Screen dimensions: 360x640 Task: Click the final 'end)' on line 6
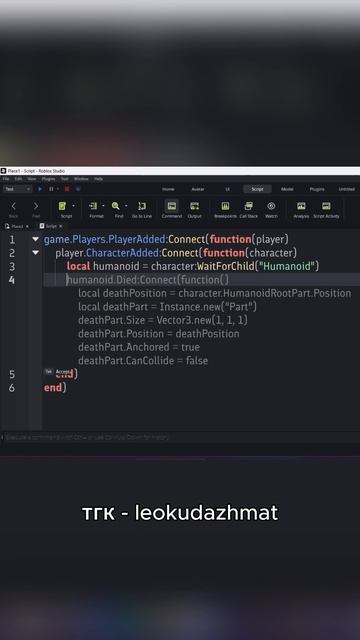coord(55,388)
